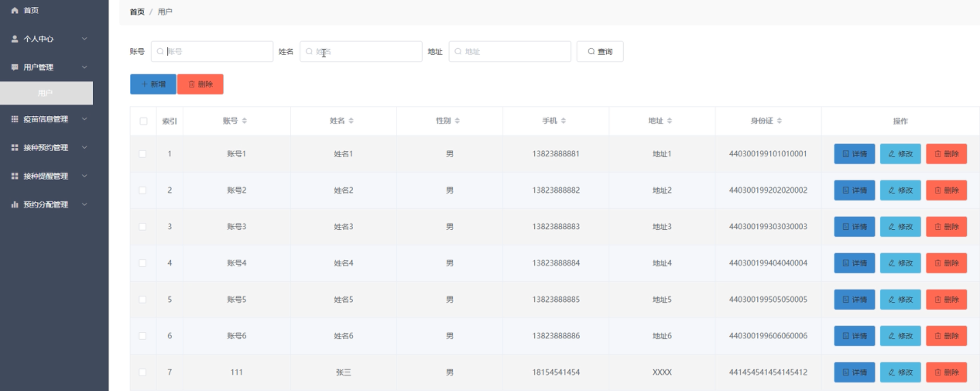Click 详情 button for 账号6 row
Image resolution: width=980 pixels, height=391 pixels.
pyautogui.click(x=855, y=336)
